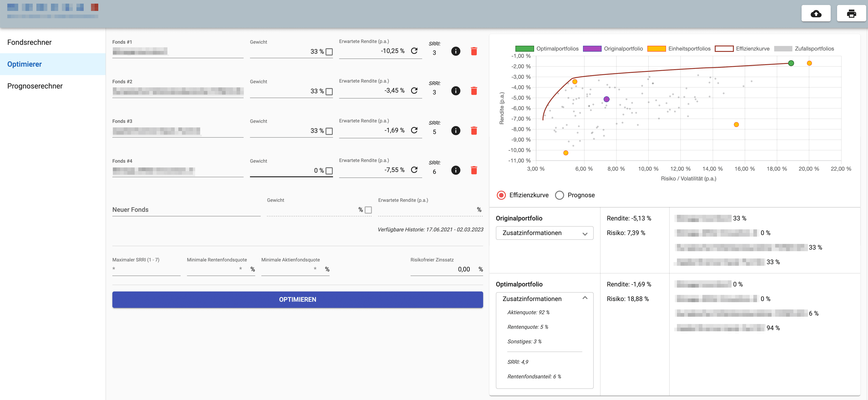Open the Prognoserechner menu item
This screenshot has height=400, width=868.
tap(53, 86)
